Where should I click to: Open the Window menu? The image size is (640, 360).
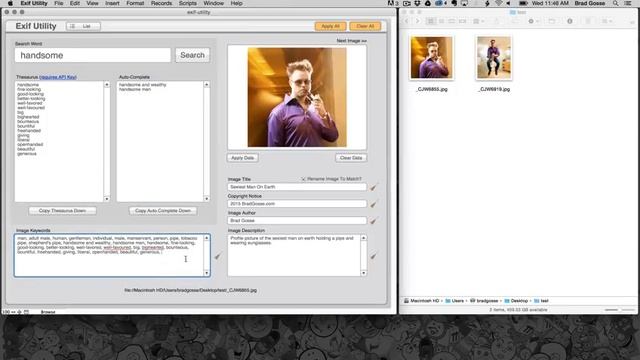click(213, 3)
